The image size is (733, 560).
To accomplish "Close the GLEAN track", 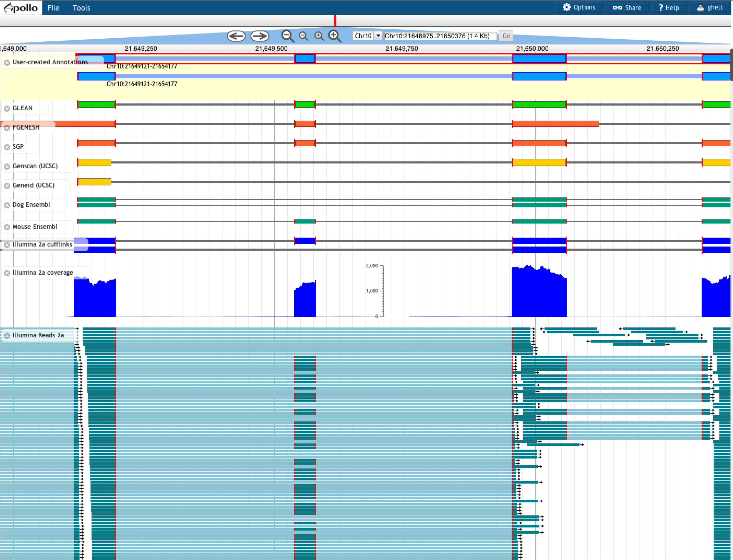I will click(7, 108).
